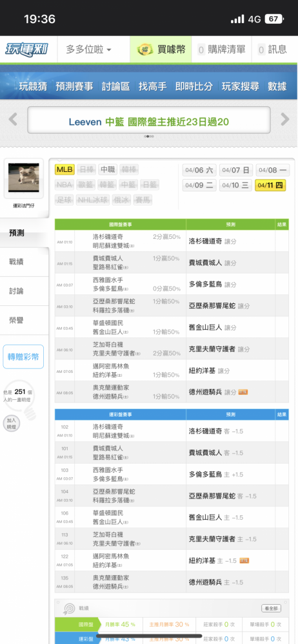The image size is (298, 644).
Task: Open the 玩運彩 logo home page
Action: click(26, 50)
